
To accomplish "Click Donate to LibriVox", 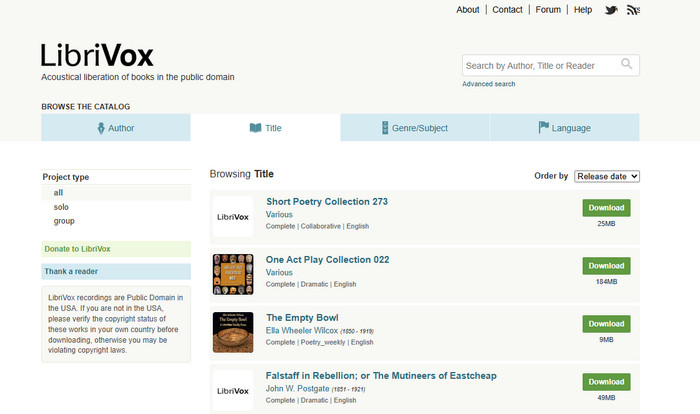I will click(x=77, y=248).
